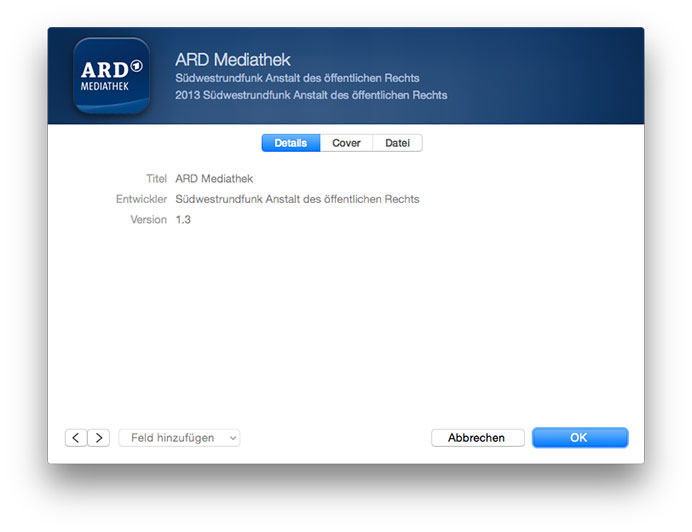The height and width of the screenshot is (532, 692).
Task: Click the Entwickler label
Action: pos(141,199)
